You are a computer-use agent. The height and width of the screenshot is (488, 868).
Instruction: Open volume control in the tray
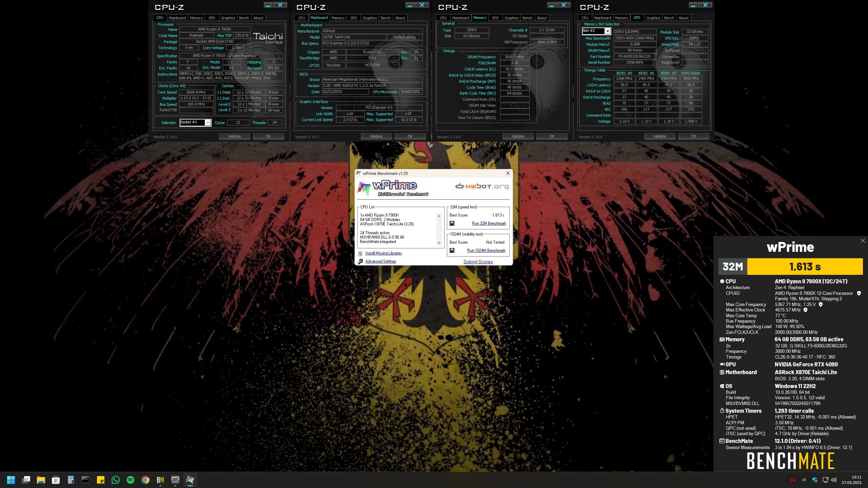point(834,480)
